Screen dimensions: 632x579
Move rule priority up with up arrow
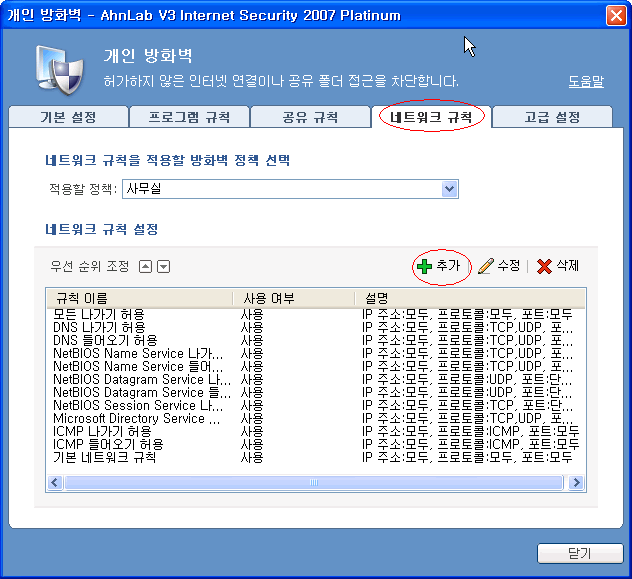145,266
